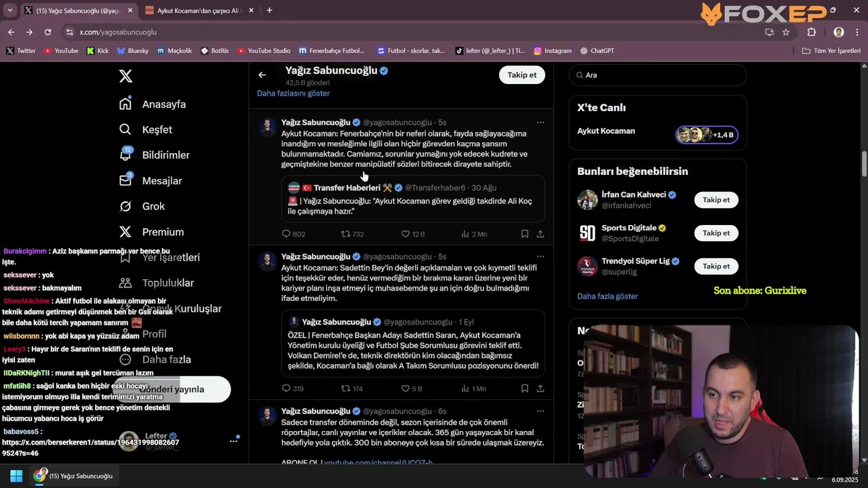Open the X logo home link
The width and height of the screenshot is (868, 488).
pyautogui.click(x=125, y=76)
